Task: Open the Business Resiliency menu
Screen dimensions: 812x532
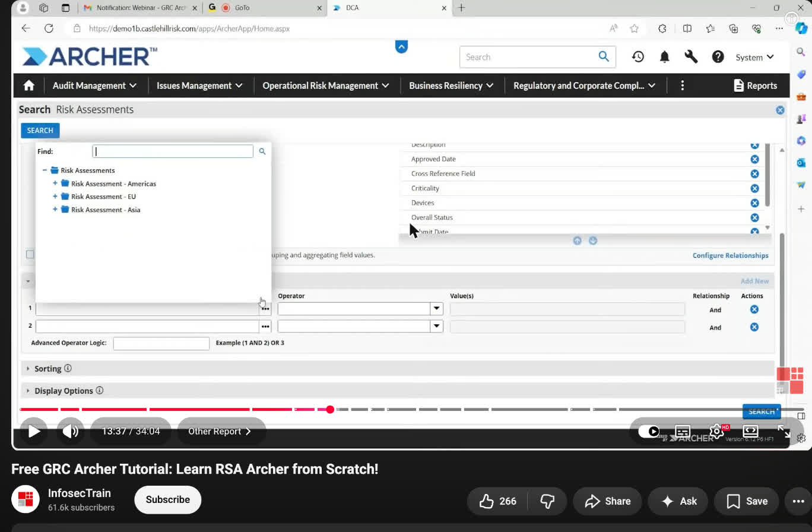Action: point(451,85)
